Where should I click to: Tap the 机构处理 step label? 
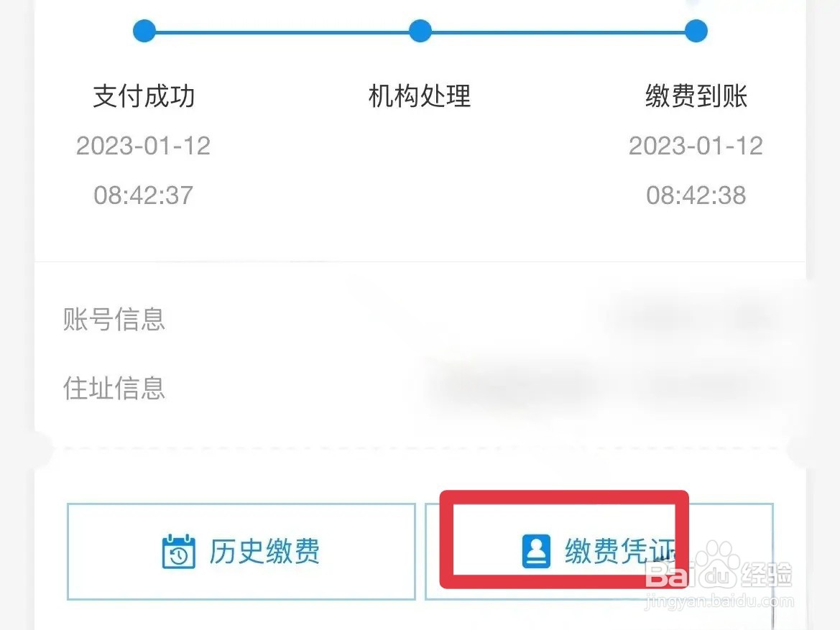tap(420, 96)
